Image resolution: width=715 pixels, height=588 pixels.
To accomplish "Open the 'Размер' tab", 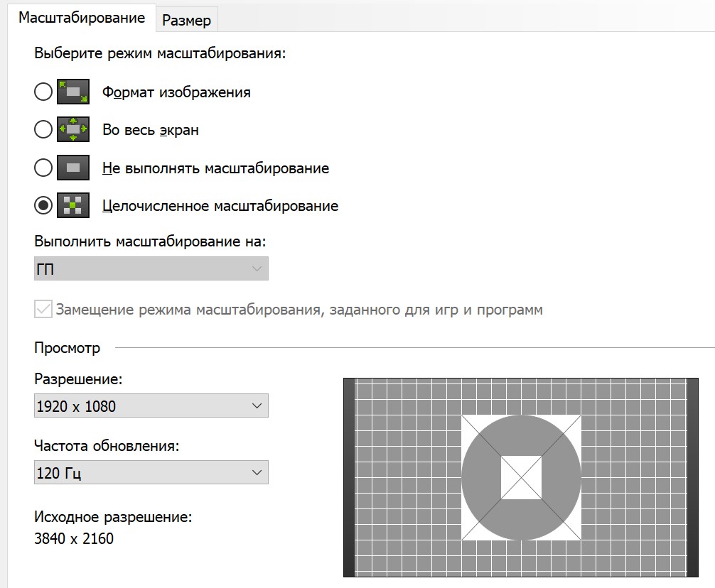I will [x=186, y=21].
